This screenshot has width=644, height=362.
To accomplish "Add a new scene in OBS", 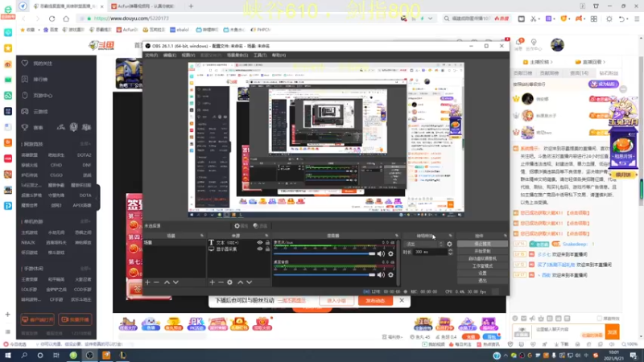I will coord(147,282).
